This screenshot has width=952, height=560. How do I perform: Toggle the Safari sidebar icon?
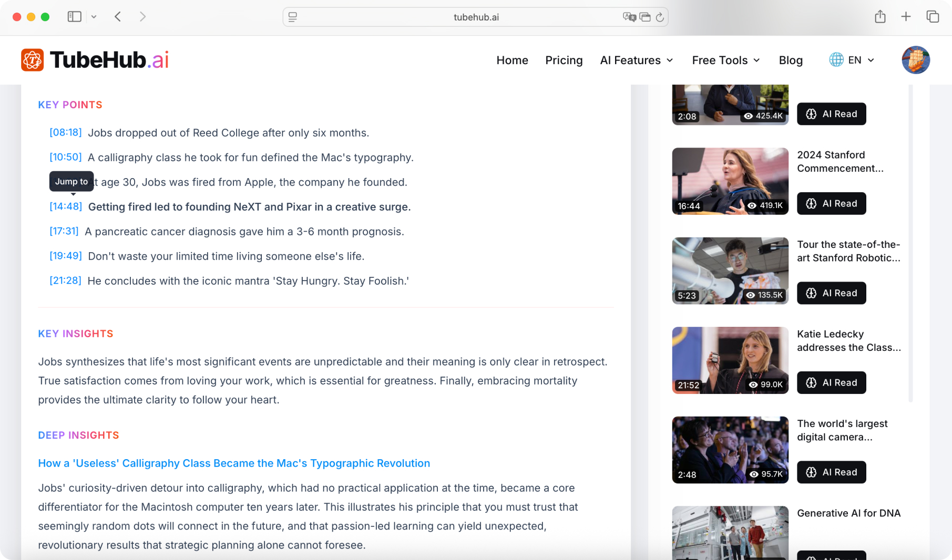(75, 17)
